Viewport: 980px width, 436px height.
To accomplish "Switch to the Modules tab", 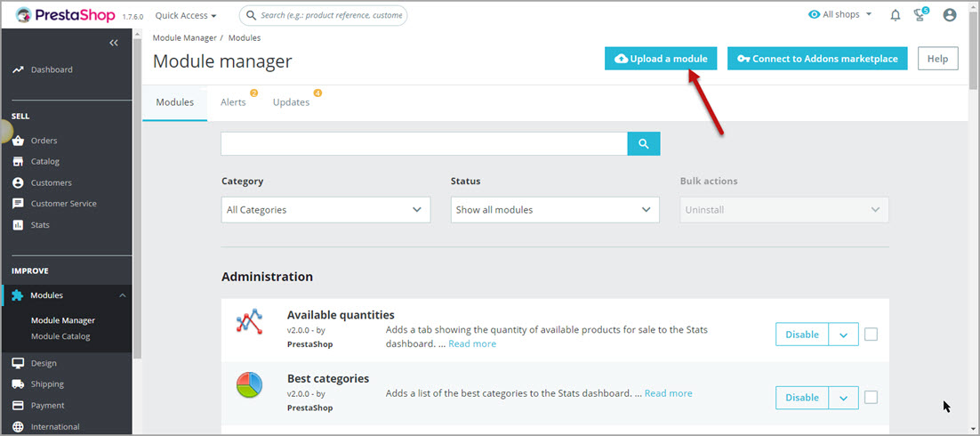I will tap(175, 102).
